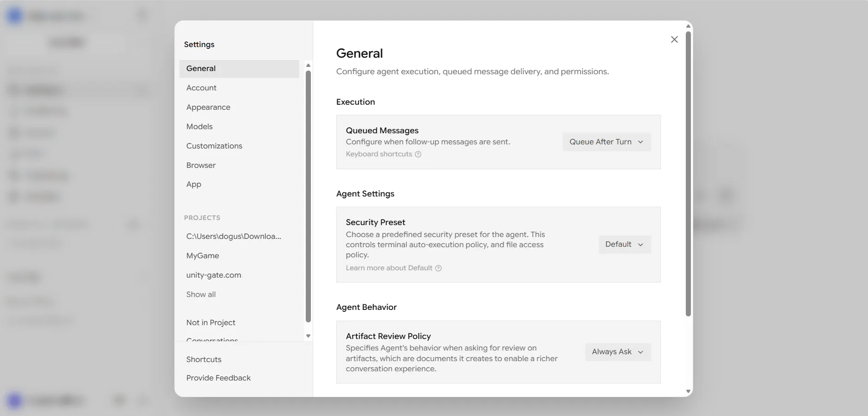Select the General settings tab
Viewport: 868px width, 416px height.
coord(239,69)
